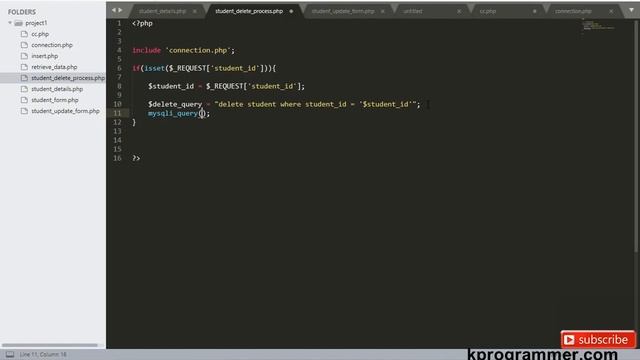Open student_update_form.php from the sidebar

(65, 111)
